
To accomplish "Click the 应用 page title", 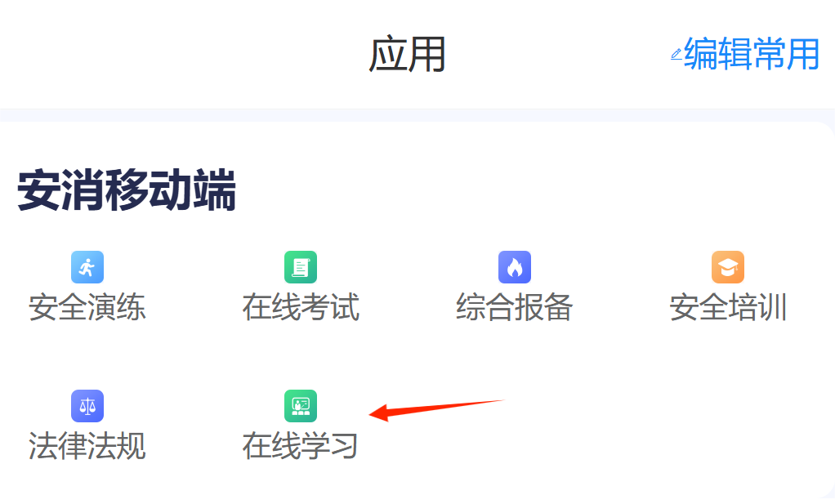I will 408,54.
